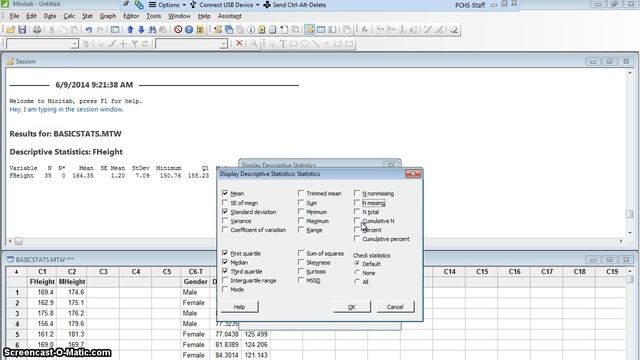Viewport: 640px width, 360px height.
Task: Open the Calc menu
Action: (69, 16)
